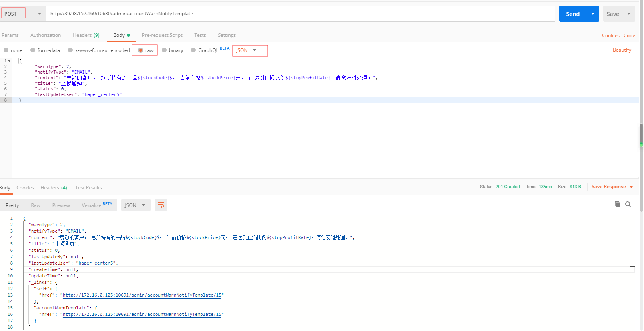Image resolution: width=644 pixels, height=331 pixels.
Task: Open the Send button dropdown arrow
Action: coord(593,14)
